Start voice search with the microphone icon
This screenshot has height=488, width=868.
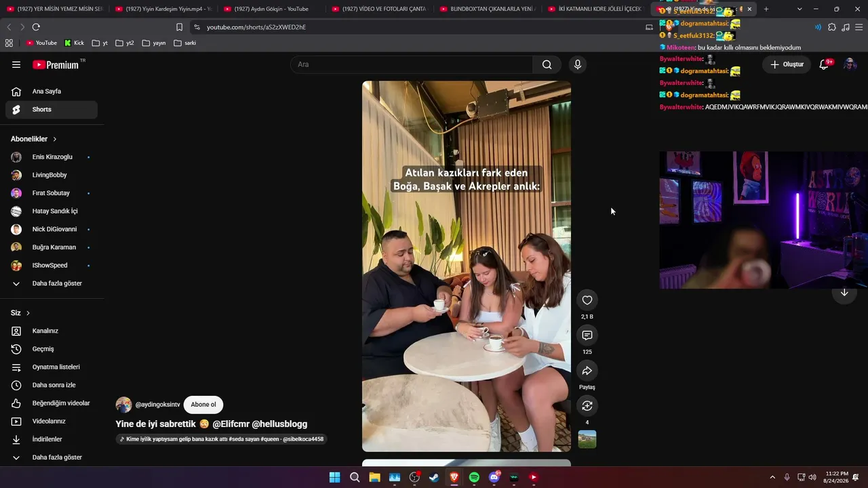(578, 64)
